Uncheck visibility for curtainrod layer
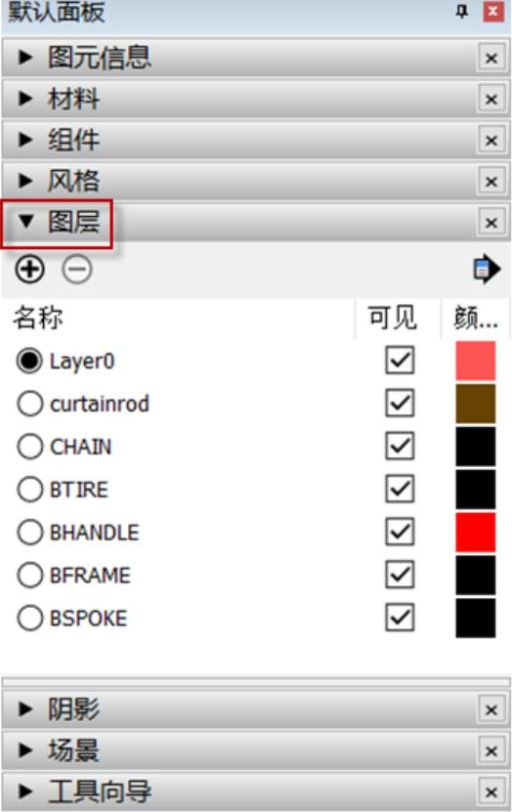Viewport: 512px width, 812px height. [x=400, y=403]
